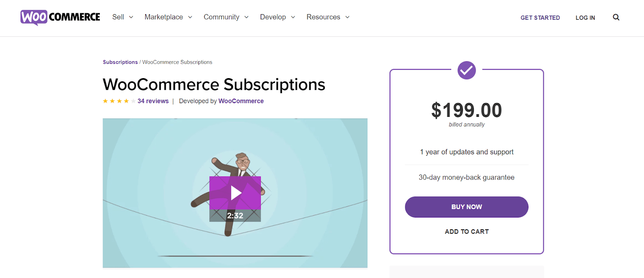Image resolution: width=644 pixels, height=278 pixels.
Task: Open the Sell menu
Action: point(118,17)
